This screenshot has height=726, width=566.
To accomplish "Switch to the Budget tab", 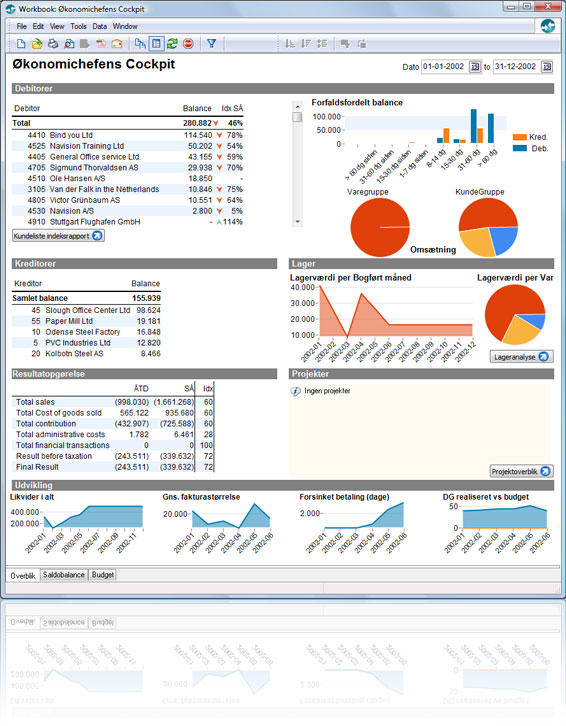I will 102,575.
